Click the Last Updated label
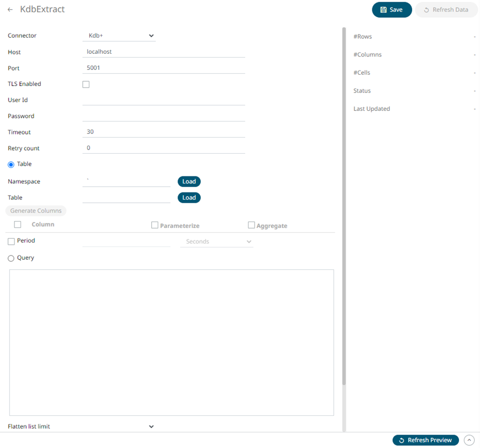This screenshot has height=448, width=480. point(372,109)
